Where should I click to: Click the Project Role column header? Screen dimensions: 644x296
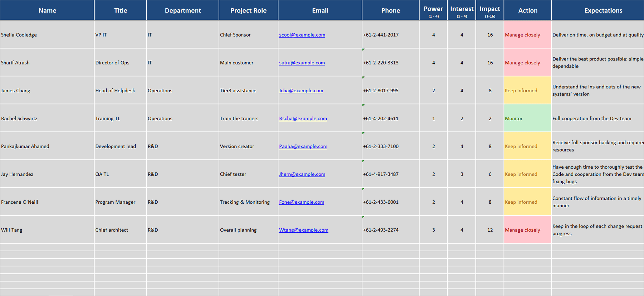point(249,10)
